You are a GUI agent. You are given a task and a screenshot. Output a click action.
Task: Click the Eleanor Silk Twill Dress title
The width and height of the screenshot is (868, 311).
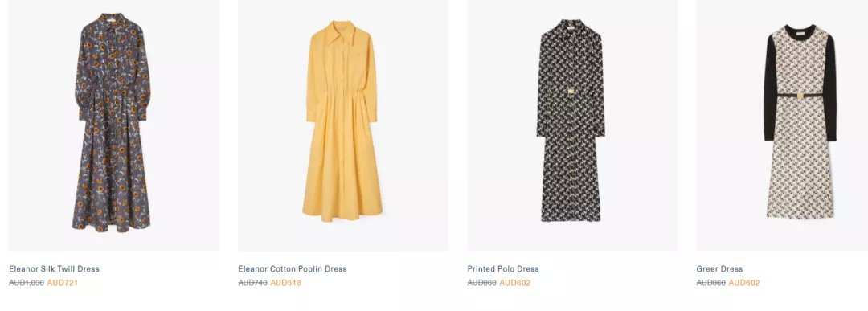point(55,269)
